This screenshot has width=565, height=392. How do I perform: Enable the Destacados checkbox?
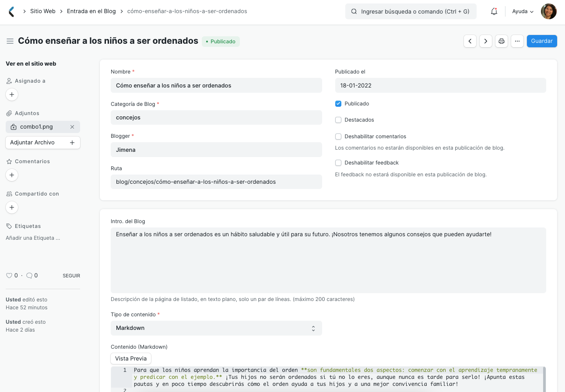(338, 120)
